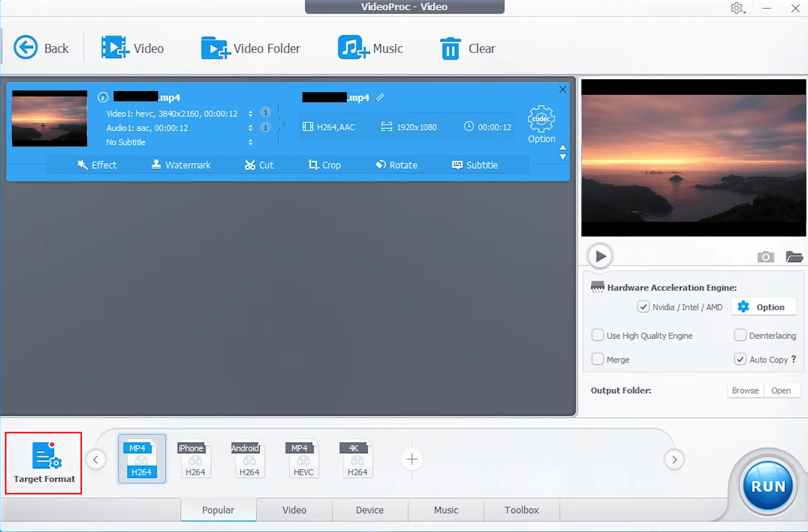Enable Use High Quality Engine
This screenshot has height=532, width=808.
597,335
